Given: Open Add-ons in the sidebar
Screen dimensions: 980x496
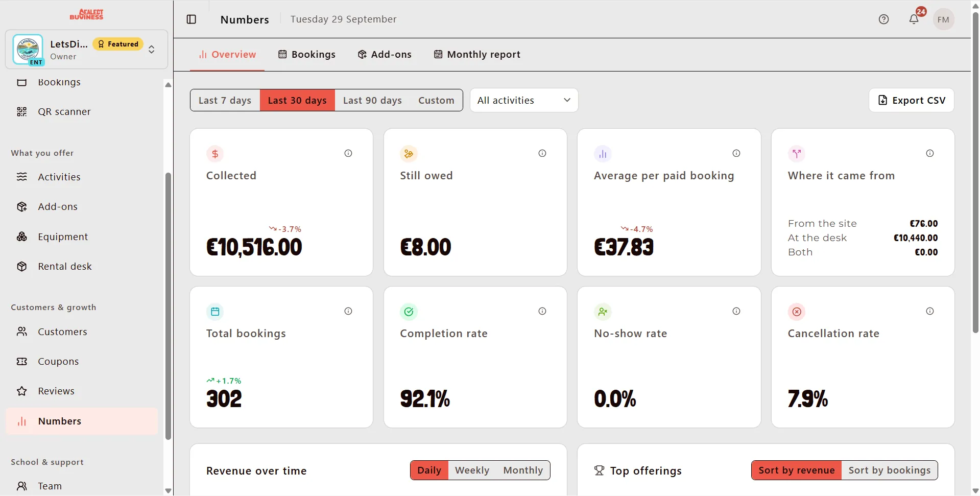Looking at the screenshot, I should pos(82,207).
